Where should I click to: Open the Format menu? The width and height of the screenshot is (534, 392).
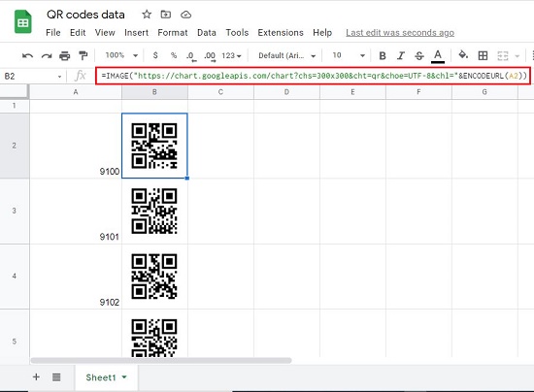173,33
